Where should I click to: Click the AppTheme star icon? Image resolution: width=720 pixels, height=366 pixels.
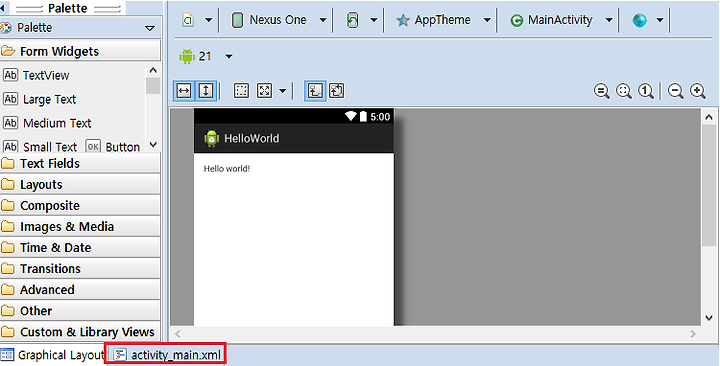tap(403, 20)
